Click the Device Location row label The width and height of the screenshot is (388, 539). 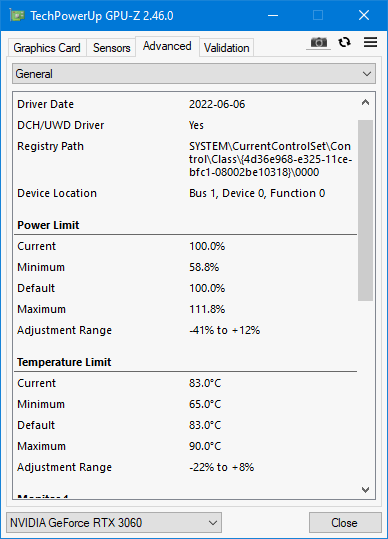click(57, 193)
